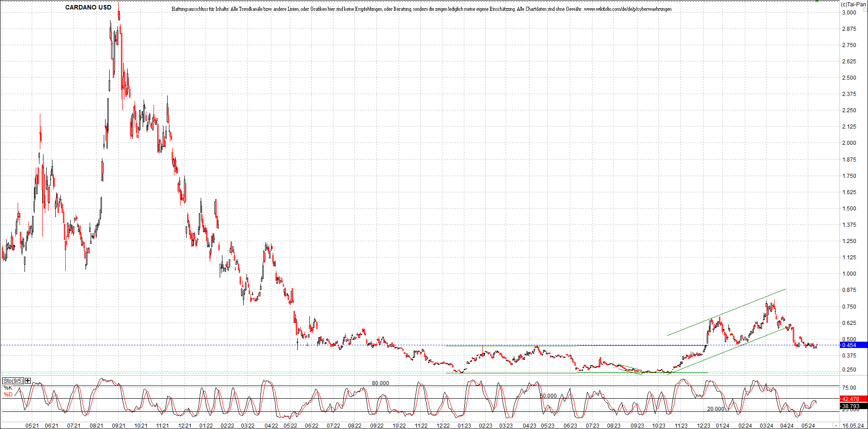Click the 16.05.24 date in corner
Image resolution: width=868 pixels, height=429 pixels.
(x=854, y=426)
